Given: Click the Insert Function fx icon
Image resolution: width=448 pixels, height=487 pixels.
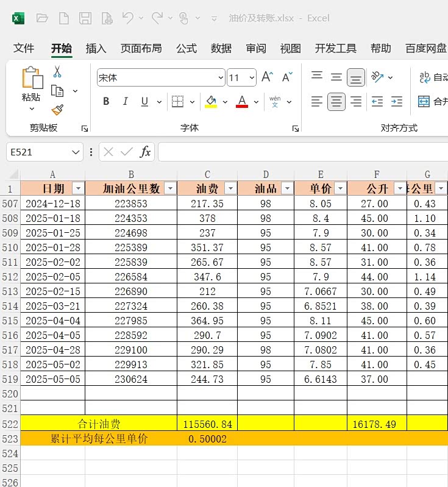Looking at the screenshot, I should [145, 152].
